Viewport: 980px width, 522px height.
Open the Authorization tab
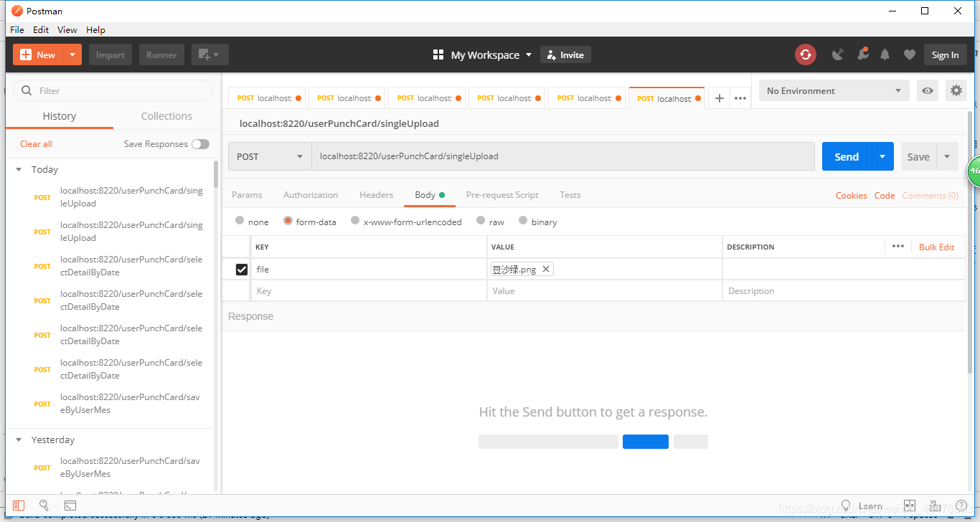311,194
